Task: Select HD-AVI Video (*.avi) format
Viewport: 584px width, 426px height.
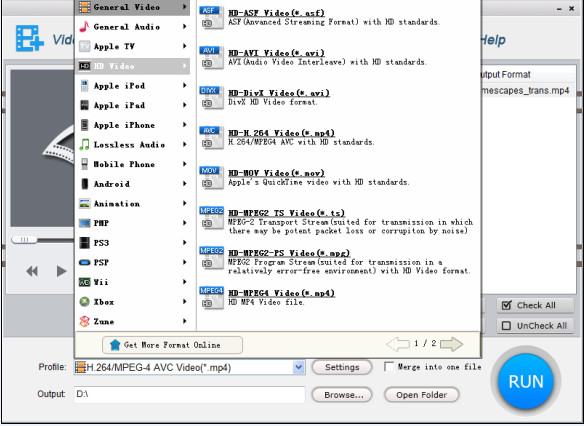Action: (x=276, y=53)
